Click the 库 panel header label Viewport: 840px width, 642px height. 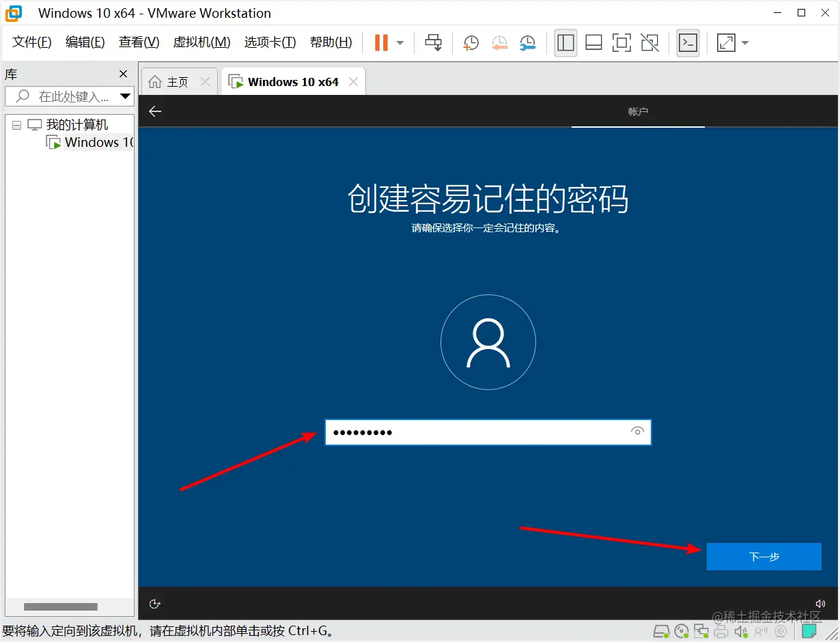[11, 74]
